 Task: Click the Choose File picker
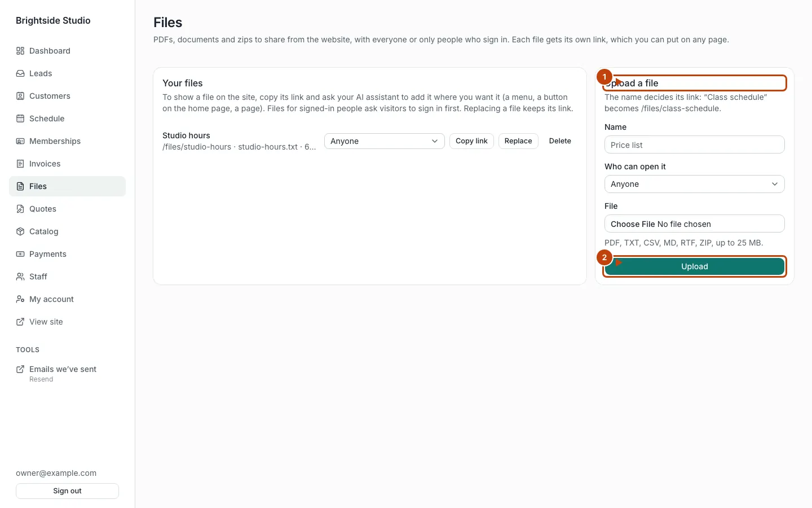point(695,224)
